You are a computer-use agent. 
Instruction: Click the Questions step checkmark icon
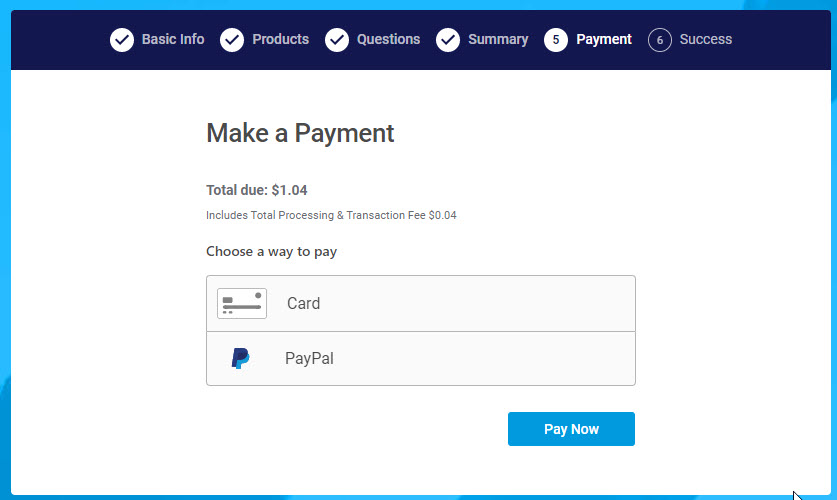pos(337,40)
